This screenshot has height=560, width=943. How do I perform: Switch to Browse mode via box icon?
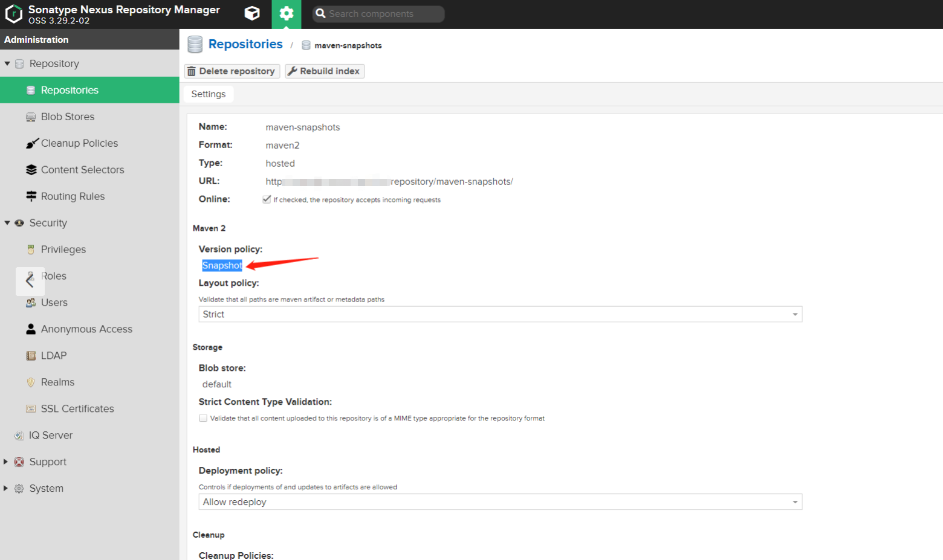pos(252,14)
